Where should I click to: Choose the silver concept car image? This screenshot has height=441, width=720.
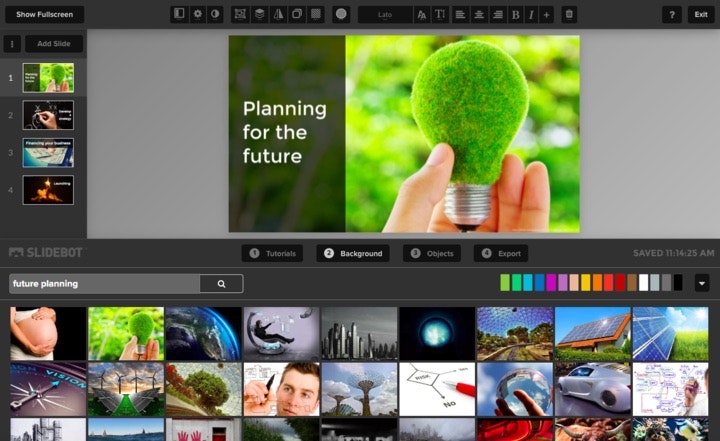pyautogui.click(x=593, y=389)
